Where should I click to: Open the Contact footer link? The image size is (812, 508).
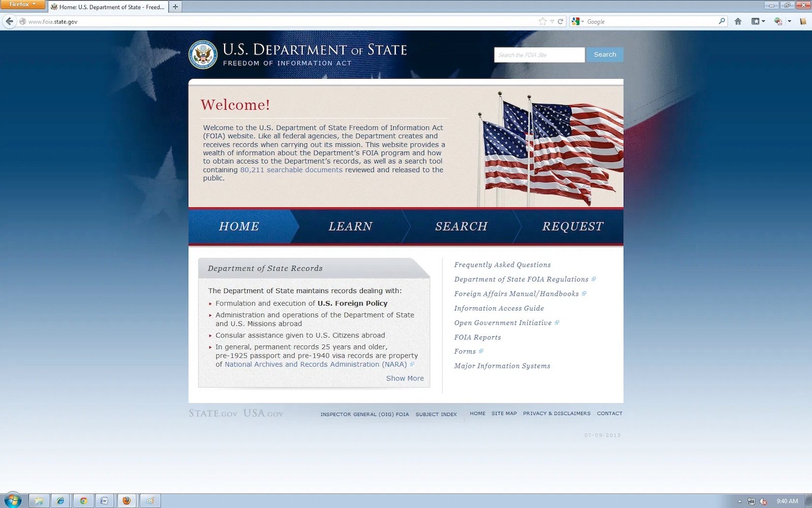[x=610, y=414]
